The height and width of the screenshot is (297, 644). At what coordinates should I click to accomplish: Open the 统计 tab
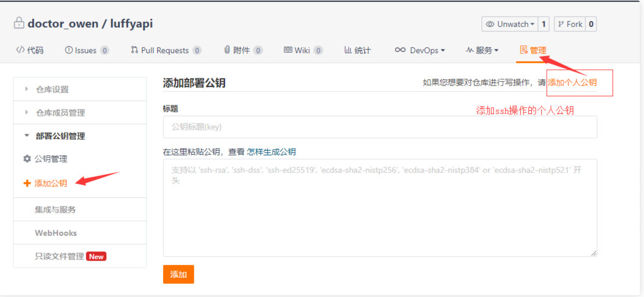358,50
